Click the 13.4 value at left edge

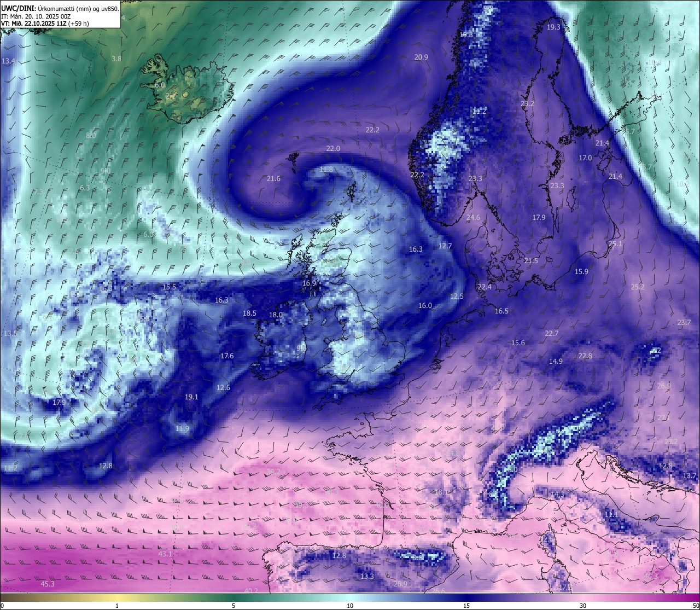(x=8, y=61)
